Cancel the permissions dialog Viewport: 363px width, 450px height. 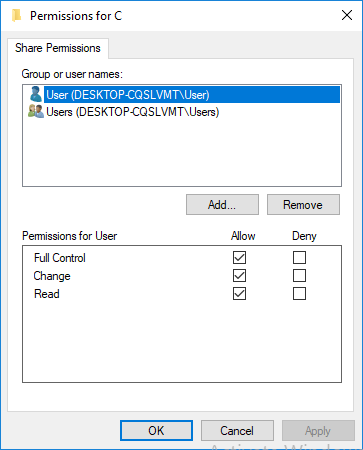237,431
